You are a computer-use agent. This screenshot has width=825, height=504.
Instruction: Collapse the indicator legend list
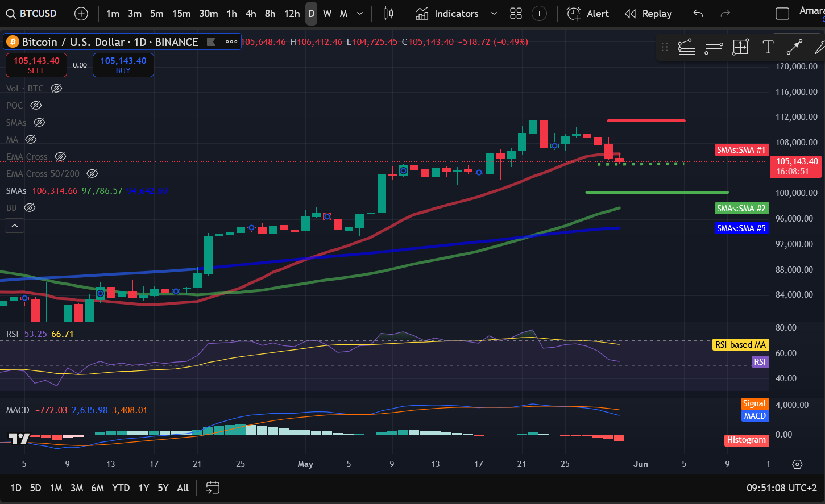tap(15, 226)
